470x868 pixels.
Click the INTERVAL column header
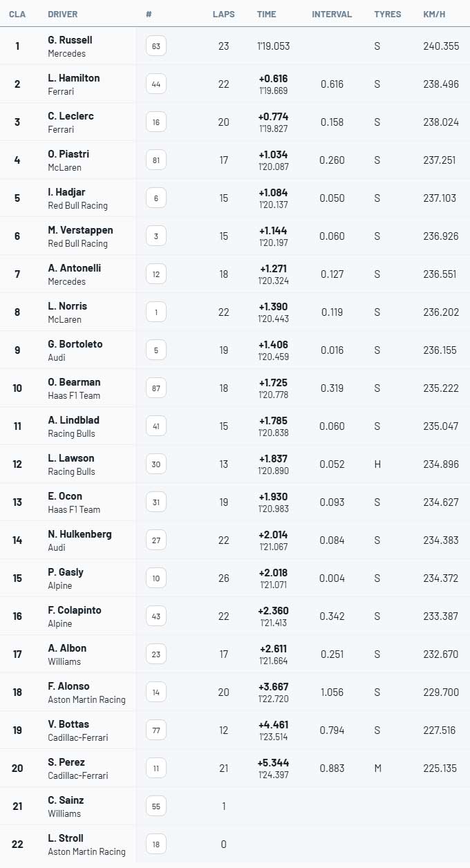[x=332, y=14]
